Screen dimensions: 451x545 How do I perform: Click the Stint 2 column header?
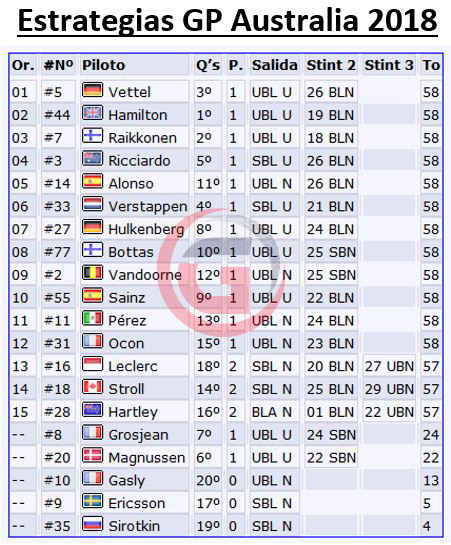pyautogui.click(x=331, y=65)
